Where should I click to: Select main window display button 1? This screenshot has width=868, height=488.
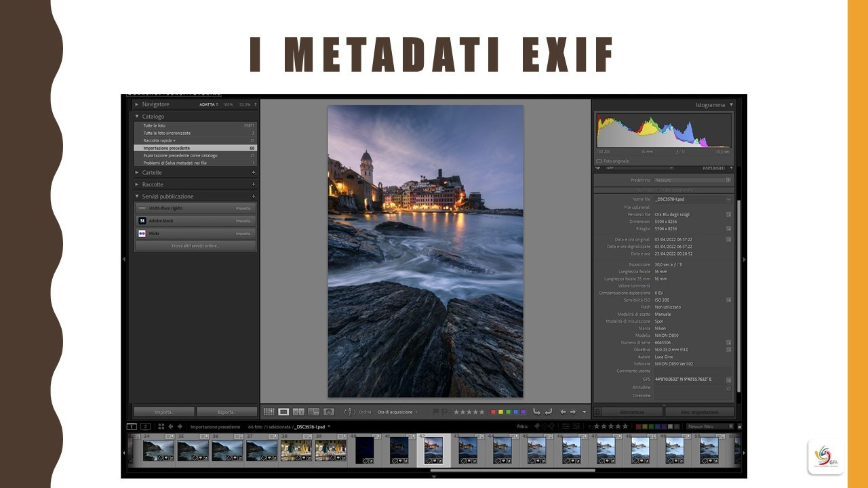pos(132,426)
